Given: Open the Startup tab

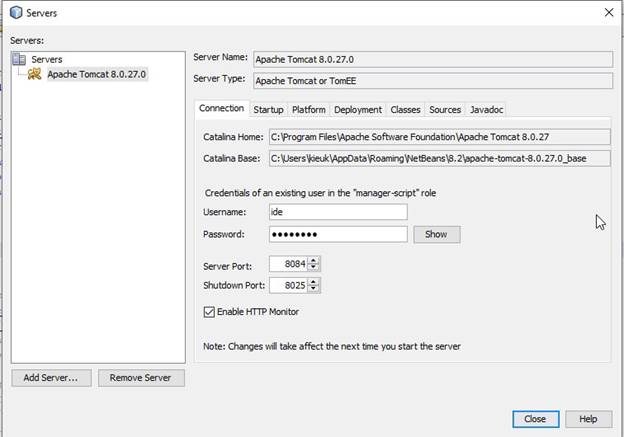Looking at the screenshot, I should [x=268, y=109].
